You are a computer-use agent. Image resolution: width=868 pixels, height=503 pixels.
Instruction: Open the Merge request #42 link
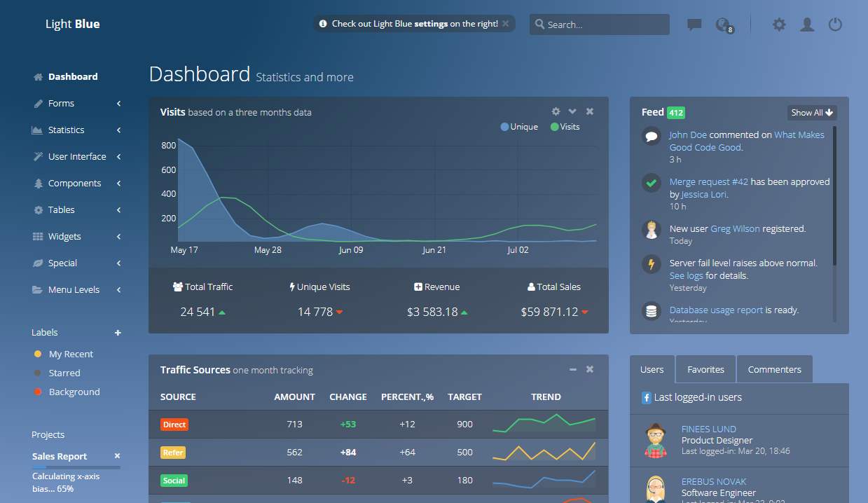click(708, 181)
